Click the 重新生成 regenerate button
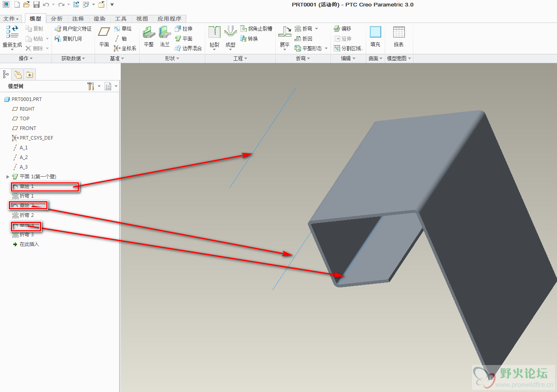Image resolution: width=557 pixels, height=392 pixels. [x=12, y=37]
